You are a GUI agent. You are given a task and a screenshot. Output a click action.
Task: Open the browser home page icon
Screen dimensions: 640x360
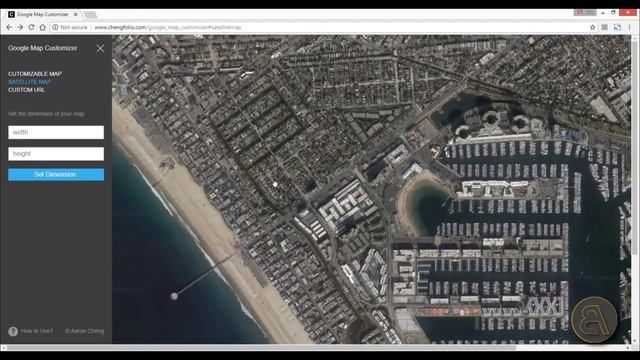pos(42,27)
